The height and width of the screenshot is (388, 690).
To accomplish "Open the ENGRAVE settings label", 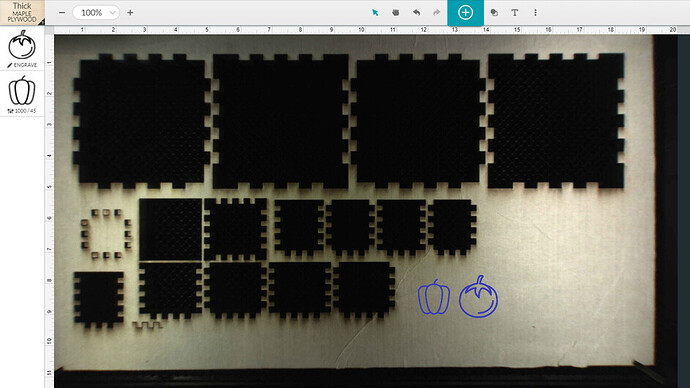I will coord(22,65).
